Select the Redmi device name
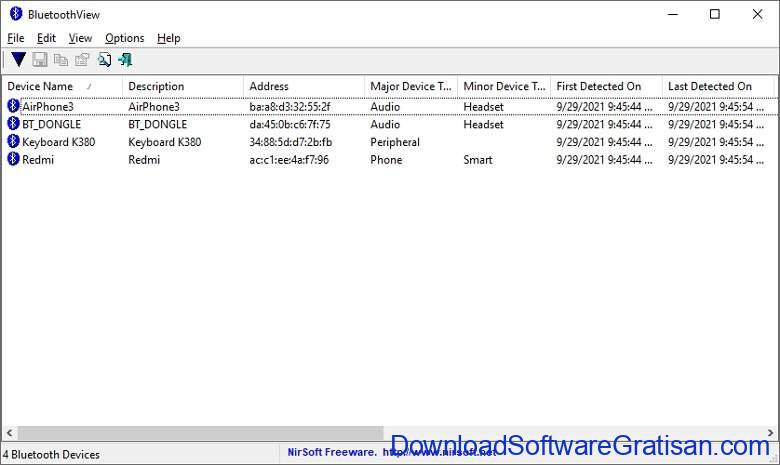 coord(38,160)
